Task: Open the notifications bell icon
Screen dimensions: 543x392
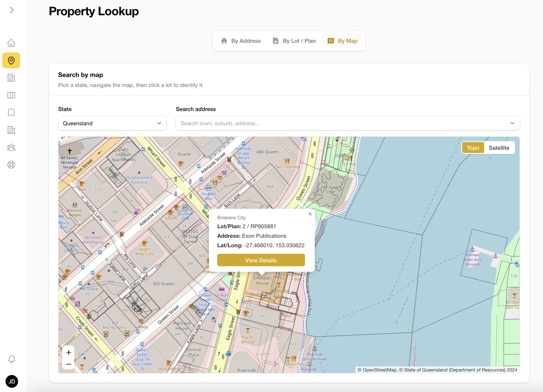Action: (x=12, y=359)
